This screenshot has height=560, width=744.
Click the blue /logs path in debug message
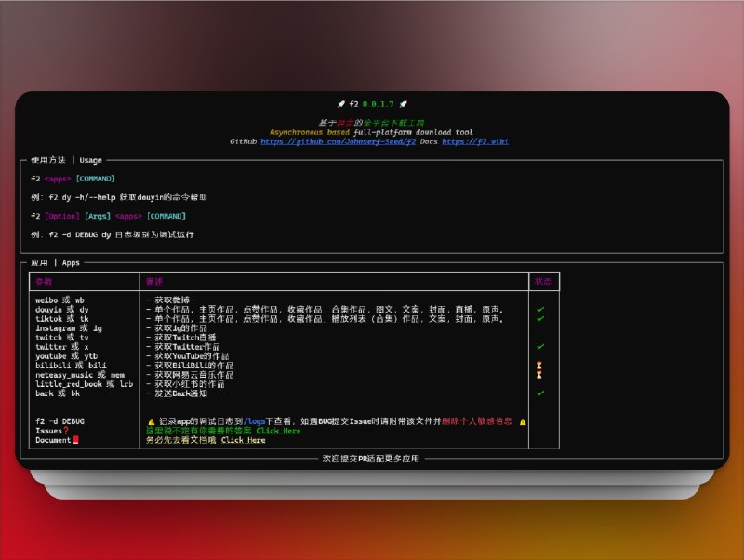(256, 421)
